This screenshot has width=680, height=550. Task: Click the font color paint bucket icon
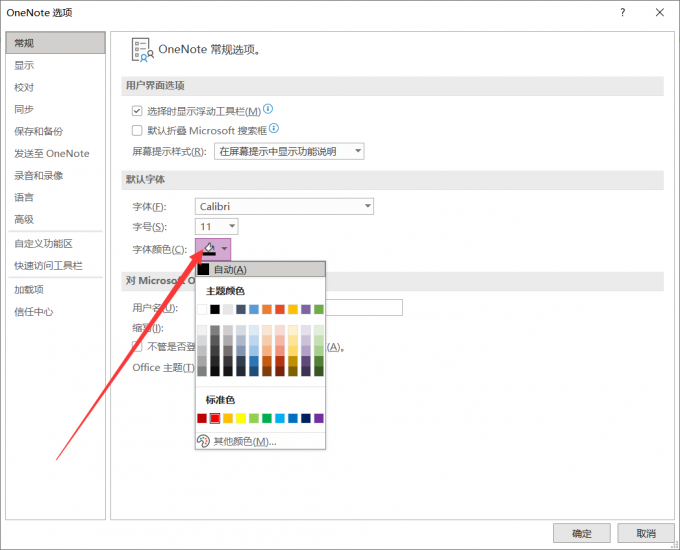tap(209, 249)
